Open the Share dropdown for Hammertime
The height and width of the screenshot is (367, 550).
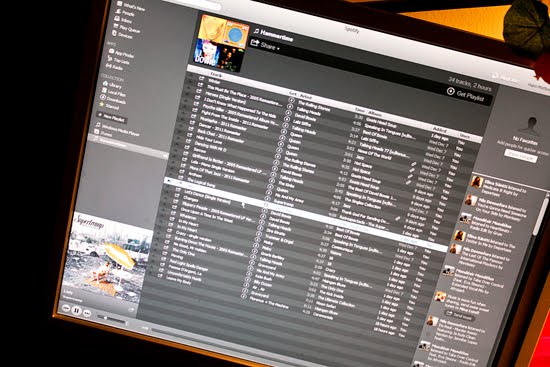point(265,45)
